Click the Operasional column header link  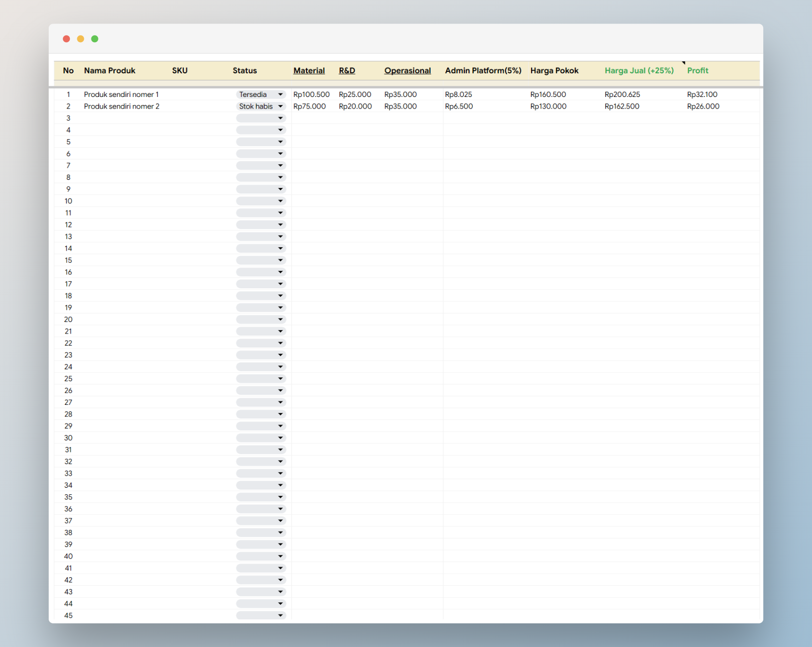coord(408,71)
